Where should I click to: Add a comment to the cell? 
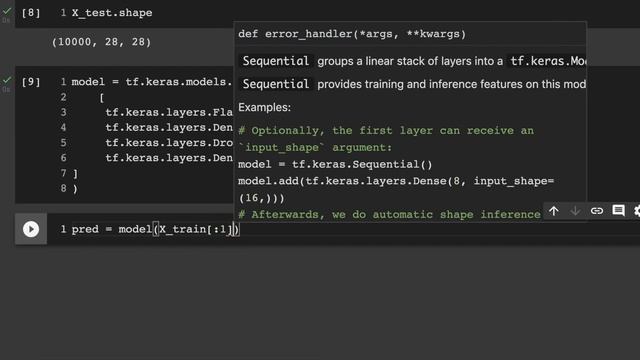(x=618, y=211)
